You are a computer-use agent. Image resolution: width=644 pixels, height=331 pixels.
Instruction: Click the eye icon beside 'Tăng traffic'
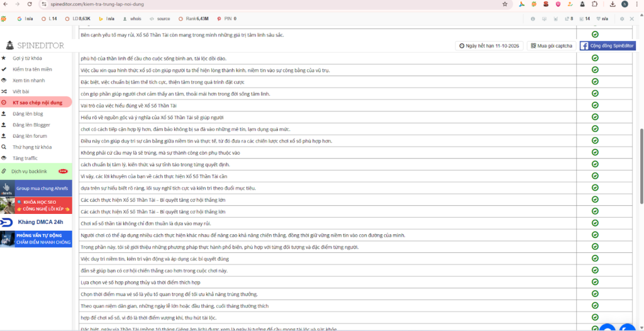[x=4, y=158]
